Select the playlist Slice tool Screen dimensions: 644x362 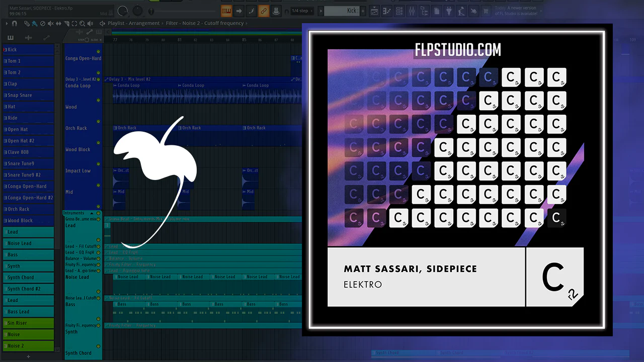click(x=66, y=23)
